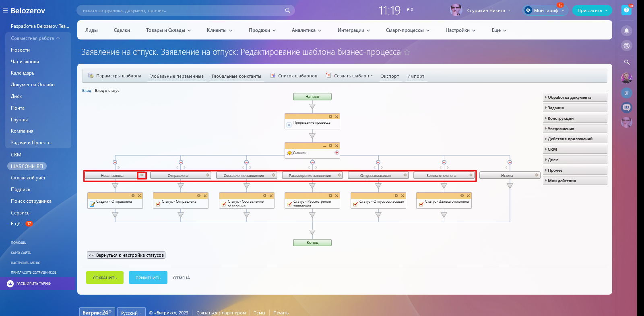Viewport: 644px width, 316px height.
Task: Delete the Условие block
Action: click(x=337, y=146)
